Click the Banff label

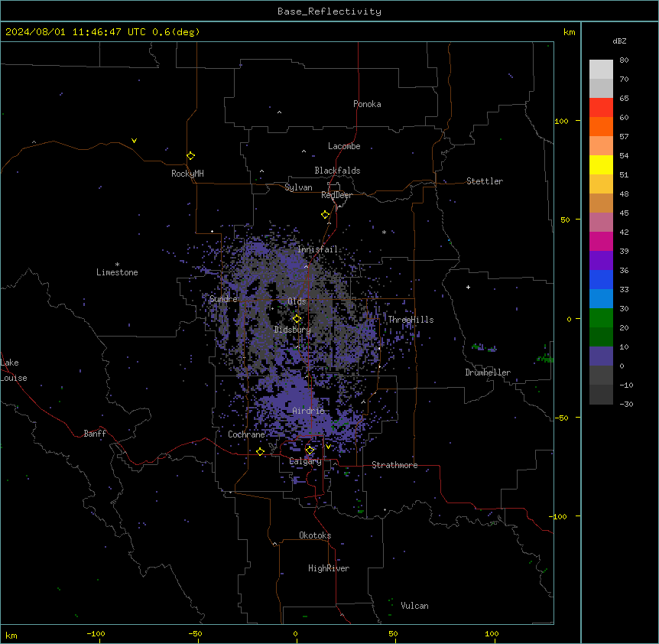point(95,434)
